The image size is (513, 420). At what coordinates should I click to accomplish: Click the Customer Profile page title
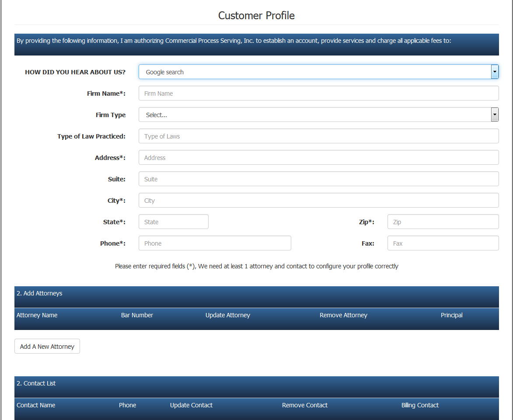[x=256, y=15]
